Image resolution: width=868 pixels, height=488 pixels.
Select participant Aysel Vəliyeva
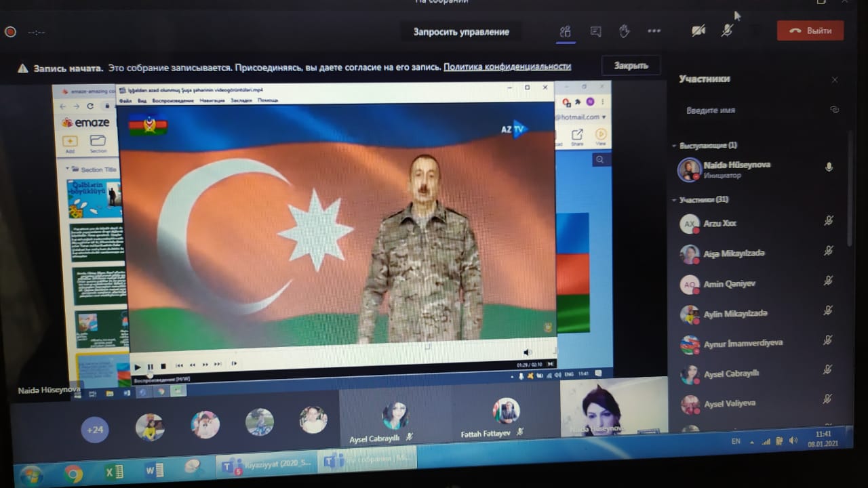click(756, 404)
